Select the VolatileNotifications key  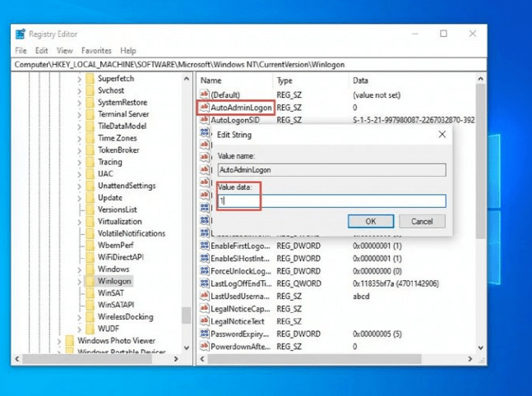coord(132,233)
